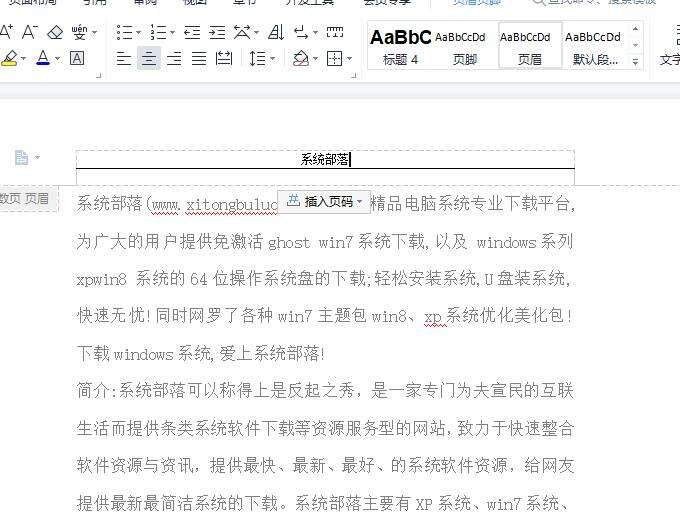Select the 页脚 style

pyautogui.click(x=464, y=46)
